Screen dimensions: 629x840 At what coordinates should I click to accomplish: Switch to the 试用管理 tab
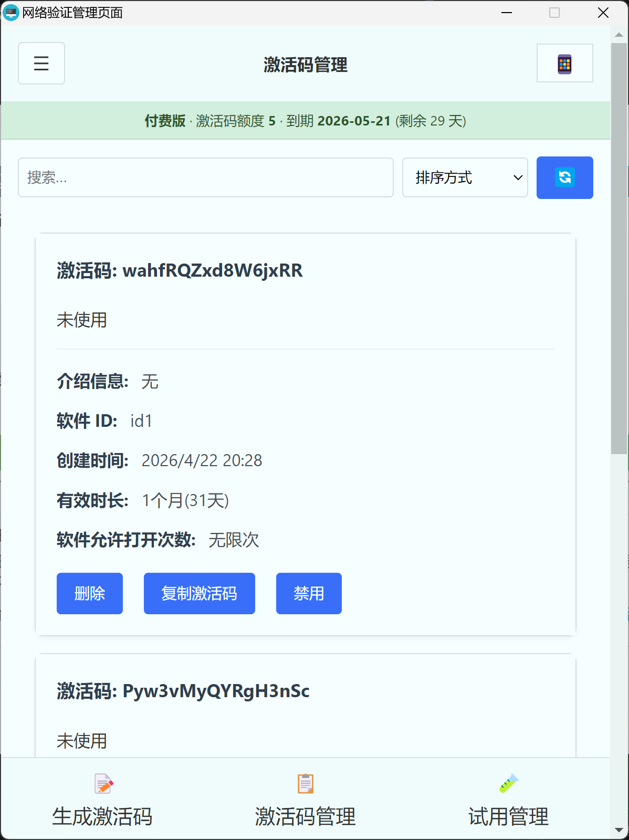(x=508, y=801)
